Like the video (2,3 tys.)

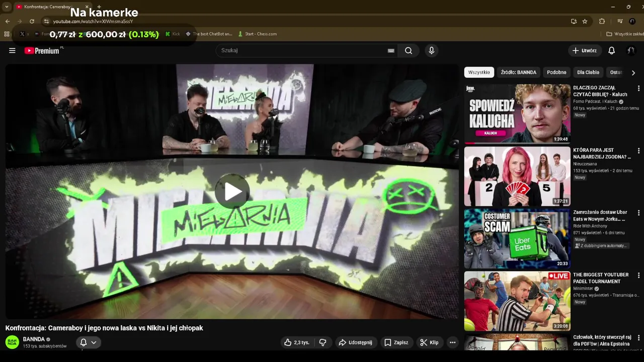(296, 342)
